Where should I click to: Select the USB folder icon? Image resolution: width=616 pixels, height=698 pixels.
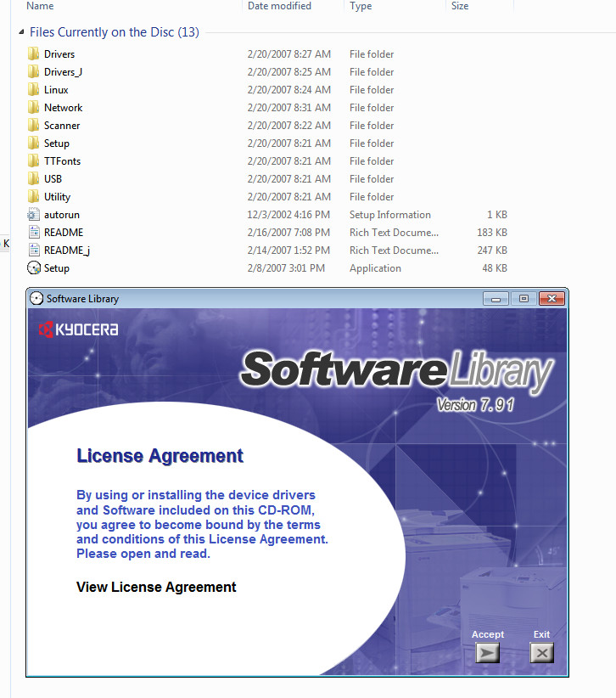coord(33,178)
